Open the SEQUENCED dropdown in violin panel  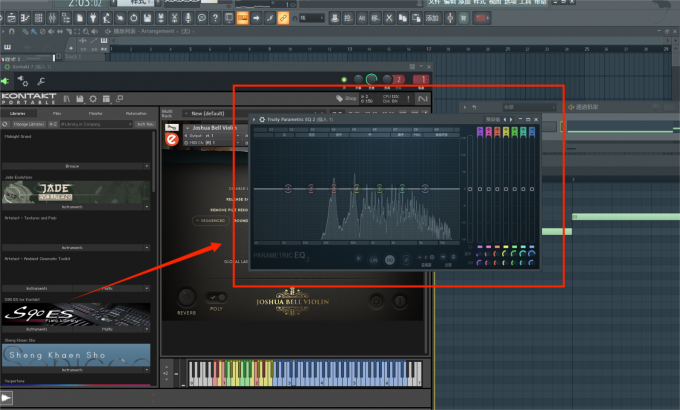tap(210, 220)
